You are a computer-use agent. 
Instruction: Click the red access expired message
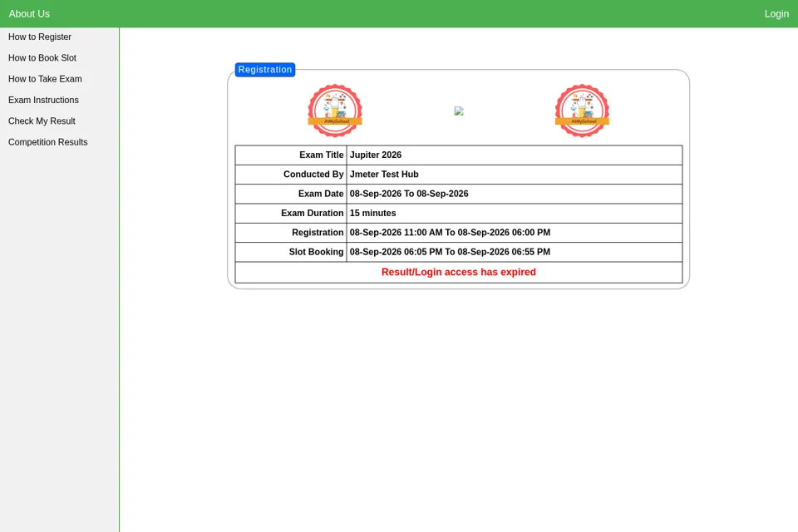[x=459, y=272]
